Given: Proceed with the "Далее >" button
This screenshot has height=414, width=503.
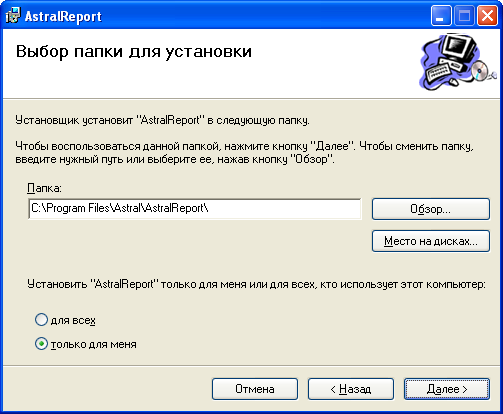Looking at the screenshot, I should pyautogui.click(x=447, y=389).
